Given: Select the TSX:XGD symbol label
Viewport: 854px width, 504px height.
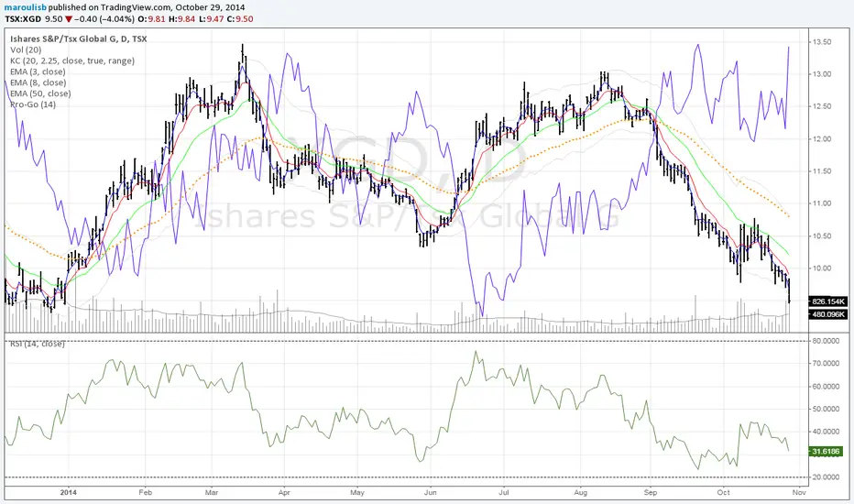Looking at the screenshot, I should 23,19.
